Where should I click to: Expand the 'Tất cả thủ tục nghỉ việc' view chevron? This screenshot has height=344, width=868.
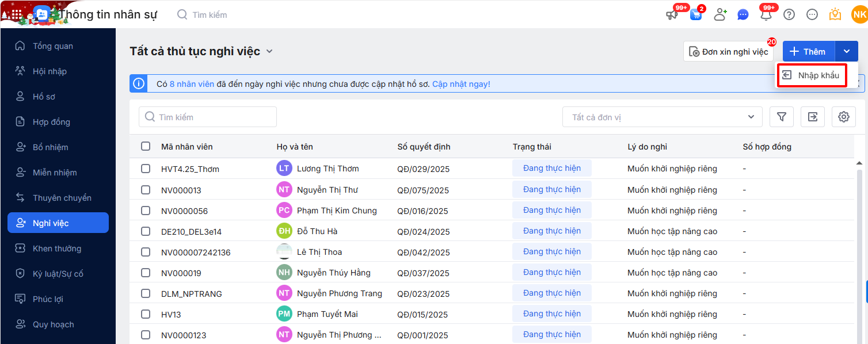coord(269,51)
